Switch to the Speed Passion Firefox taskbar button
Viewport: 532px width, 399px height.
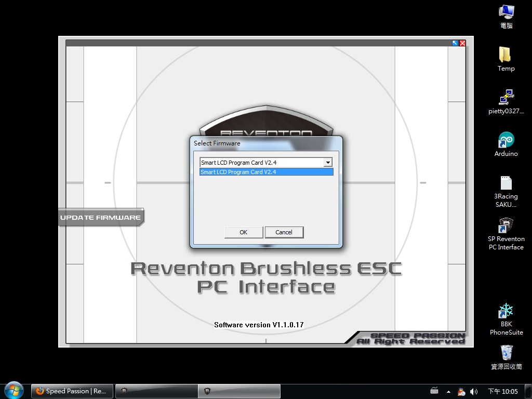(x=72, y=391)
